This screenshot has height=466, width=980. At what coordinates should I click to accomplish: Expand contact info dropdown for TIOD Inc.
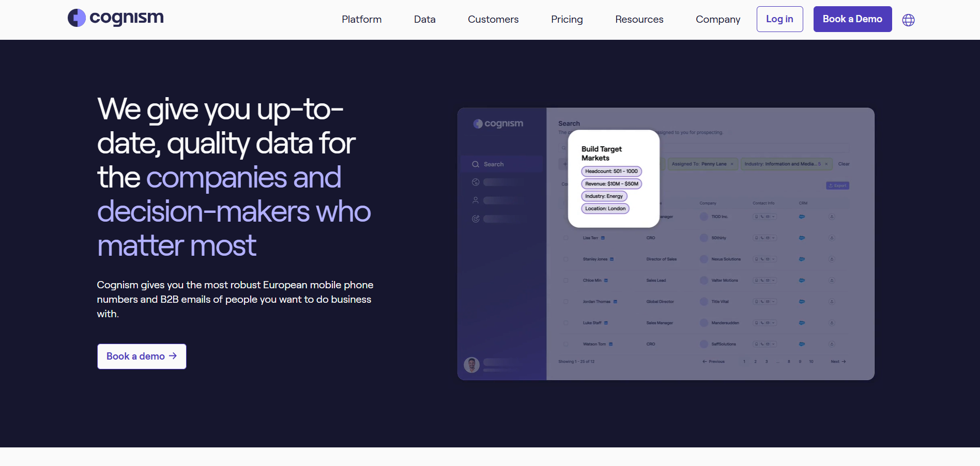pyautogui.click(x=774, y=217)
